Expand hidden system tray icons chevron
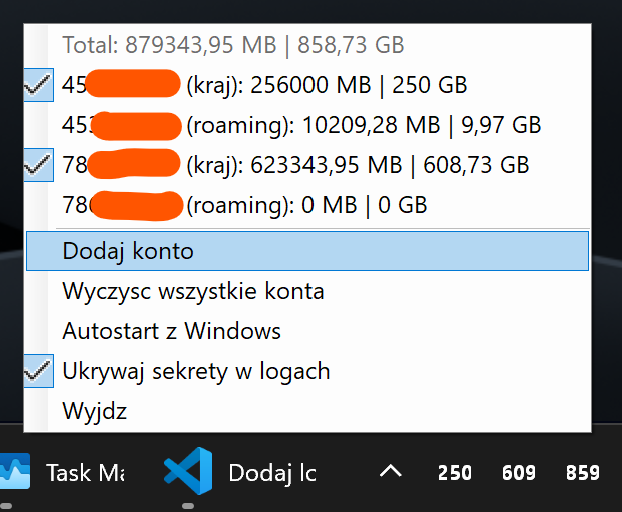The width and height of the screenshot is (622, 512). point(391,472)
